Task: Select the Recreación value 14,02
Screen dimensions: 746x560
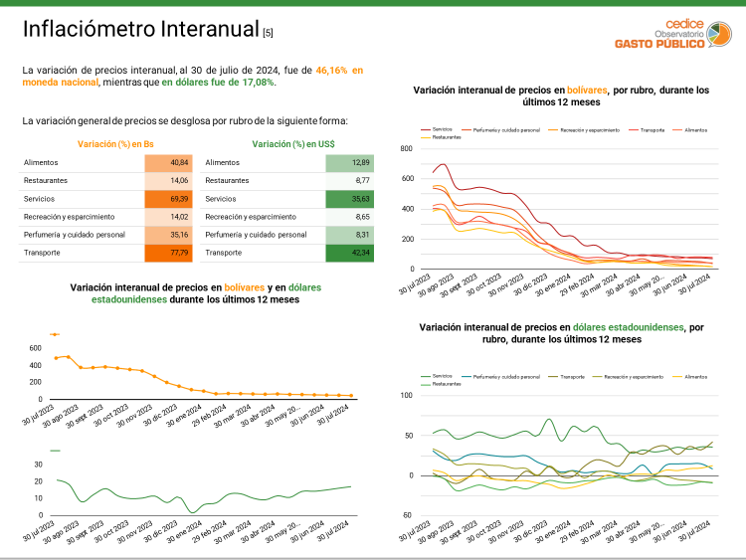Action: coord(168,217)
